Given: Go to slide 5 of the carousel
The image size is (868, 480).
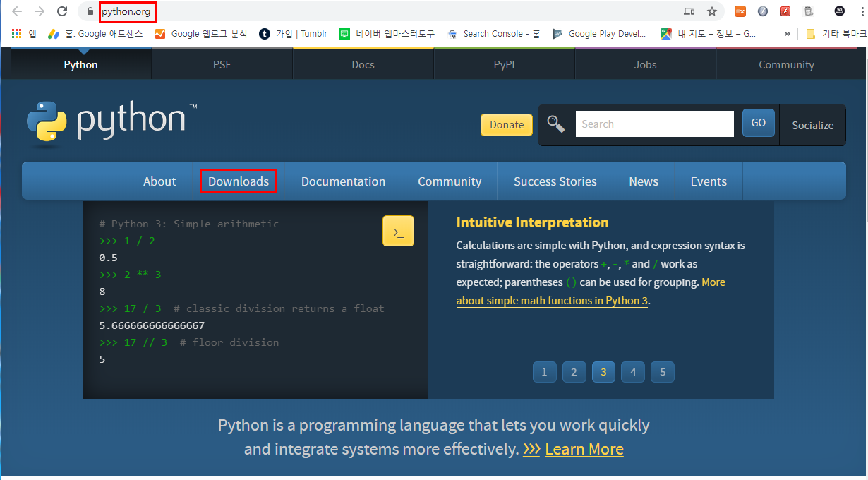Looking at the screenshot, I should click(x=663, y=372).
